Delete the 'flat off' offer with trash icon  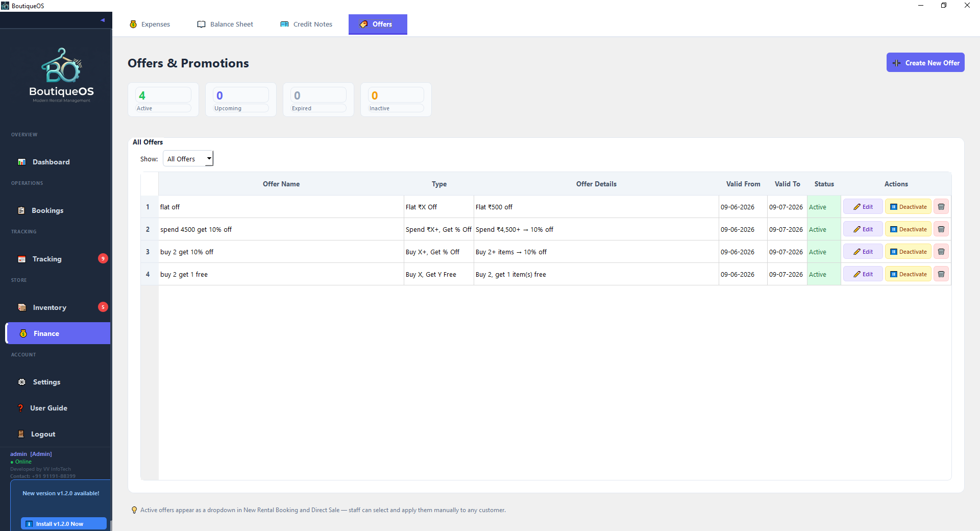[941, 207]
